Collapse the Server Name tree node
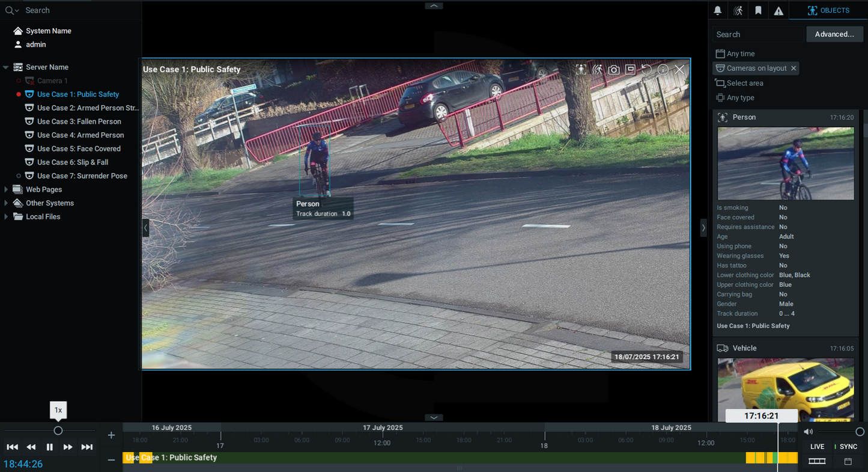Viewport: 868px width, 472px height. click(x=6, y=67)
